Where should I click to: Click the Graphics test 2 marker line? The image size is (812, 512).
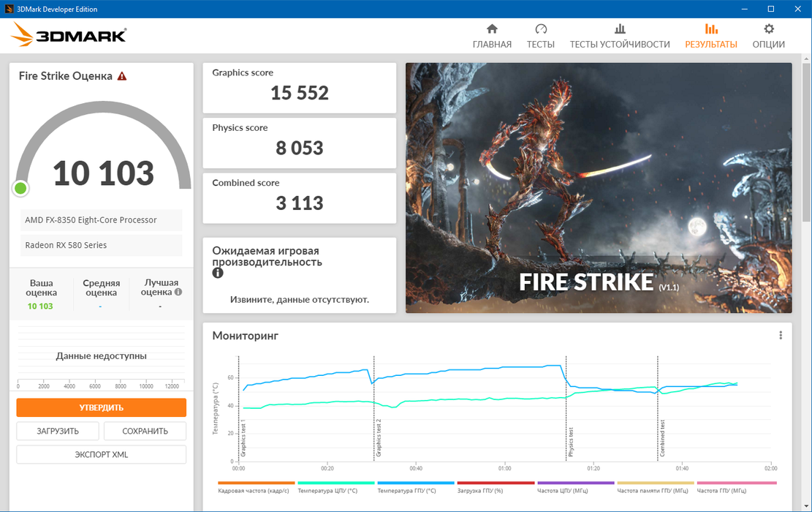[374, 408]
